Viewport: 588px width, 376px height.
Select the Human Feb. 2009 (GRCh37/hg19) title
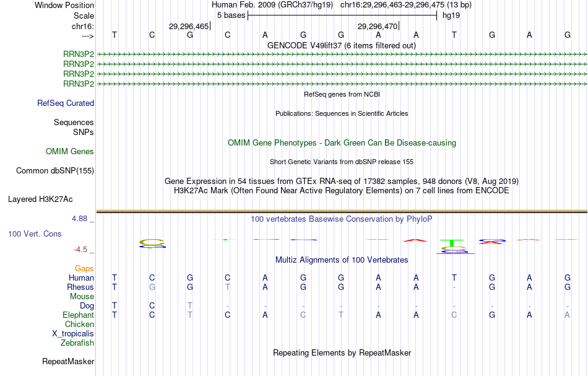pos(272,5)
